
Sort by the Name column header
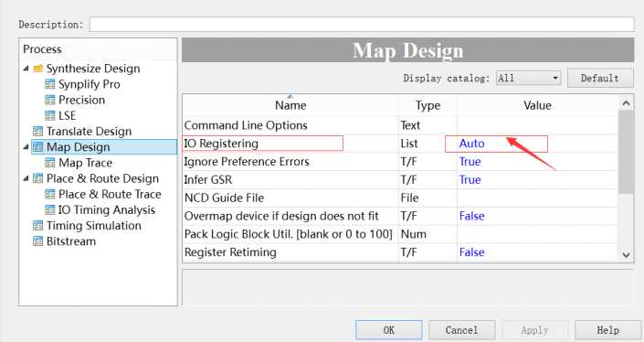(x=290, y=105)
